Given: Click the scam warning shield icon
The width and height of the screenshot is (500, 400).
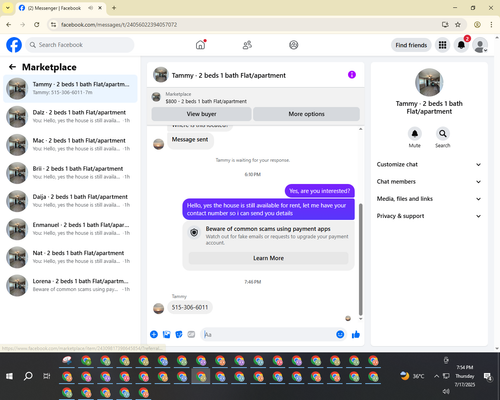Looking at the screenshot, I should coord(194,232).
